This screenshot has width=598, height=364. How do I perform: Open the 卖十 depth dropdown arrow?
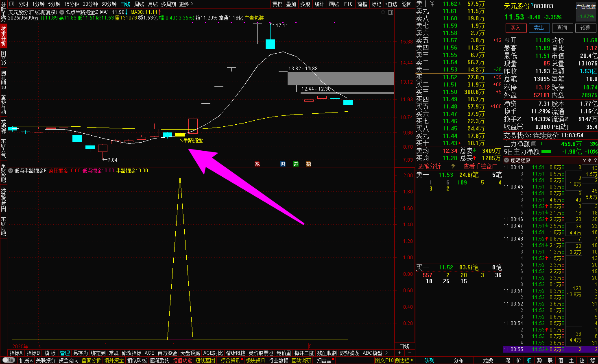click(x=432, y=4)
